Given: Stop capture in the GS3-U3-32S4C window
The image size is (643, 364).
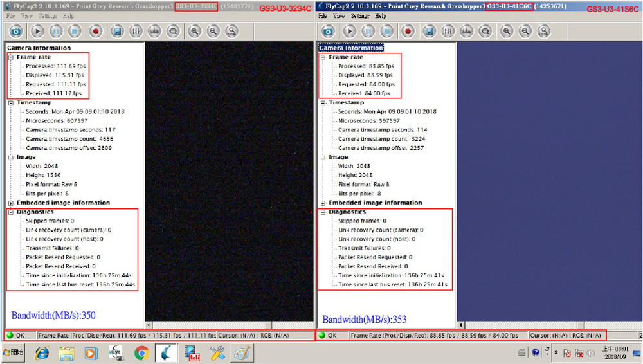Looking at the screenshot, I should 74,30.
